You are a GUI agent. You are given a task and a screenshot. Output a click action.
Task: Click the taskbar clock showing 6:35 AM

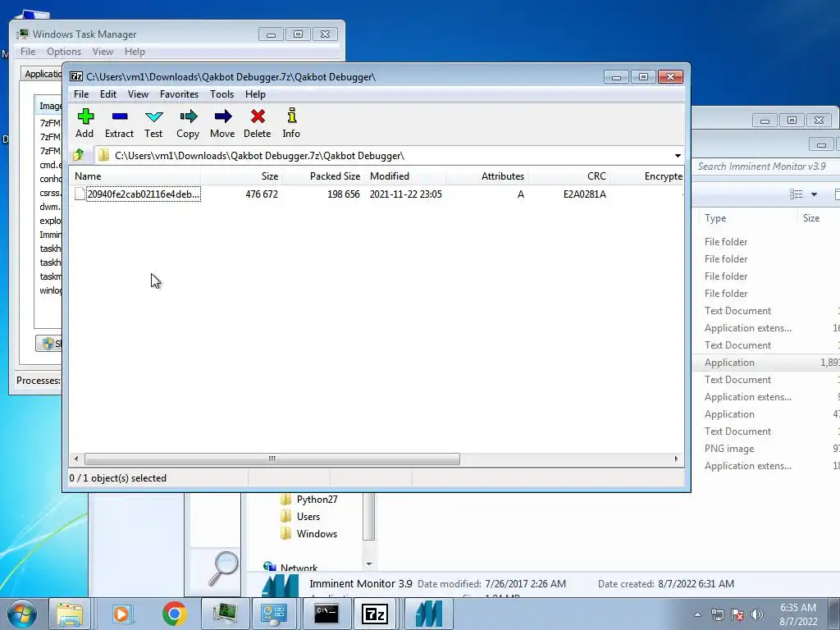[x=798, y=614]
